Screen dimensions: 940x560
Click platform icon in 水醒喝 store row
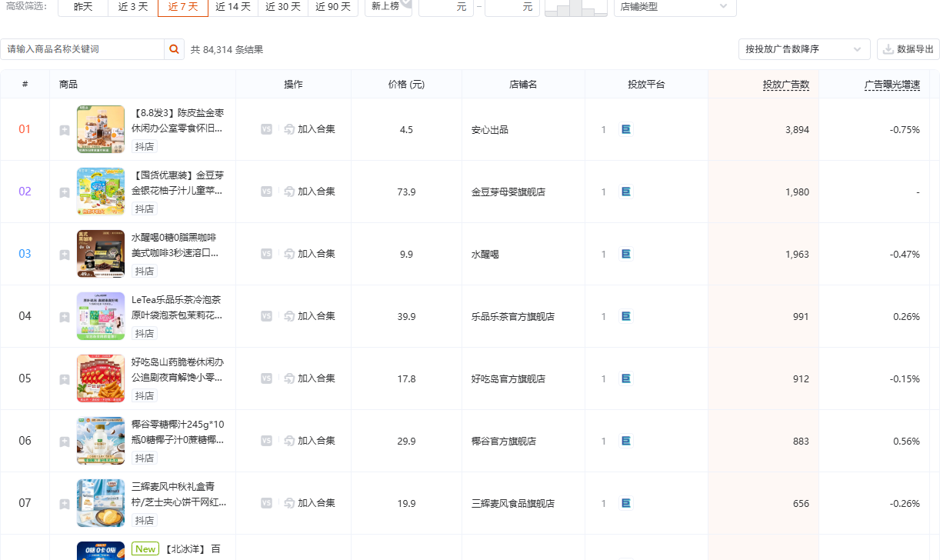626,254
